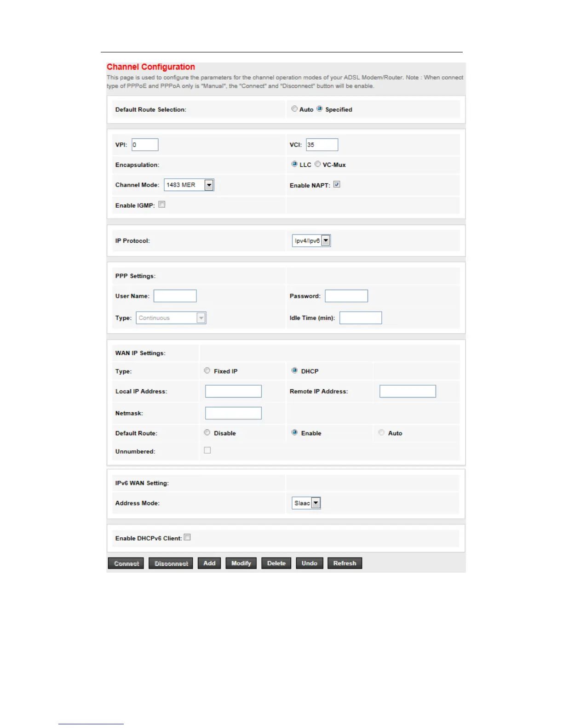Click the Remote IP Address field
The width and height of the screenshot is (563, 728).
coord(408,391)
